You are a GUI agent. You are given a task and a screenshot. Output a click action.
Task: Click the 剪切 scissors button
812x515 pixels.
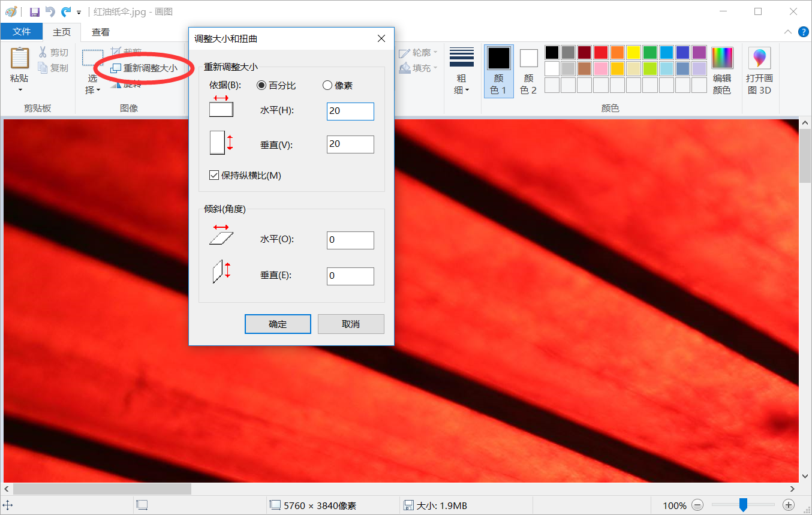click(x=53, y=53)
